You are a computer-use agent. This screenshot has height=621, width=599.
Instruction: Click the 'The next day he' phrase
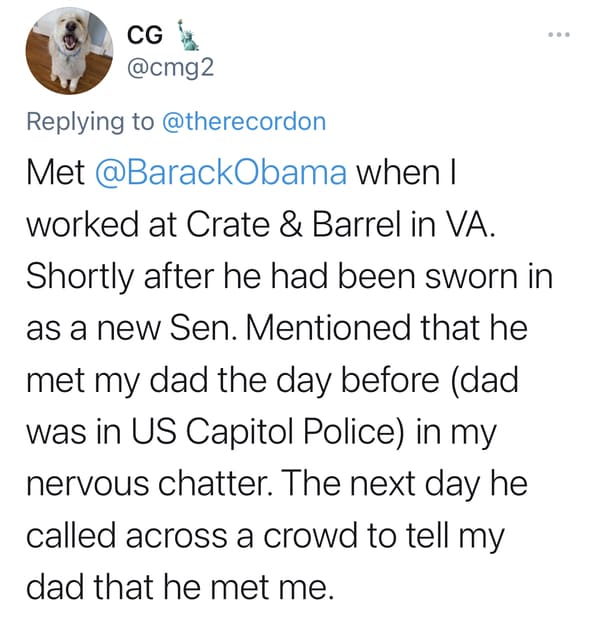coord(405,484)
